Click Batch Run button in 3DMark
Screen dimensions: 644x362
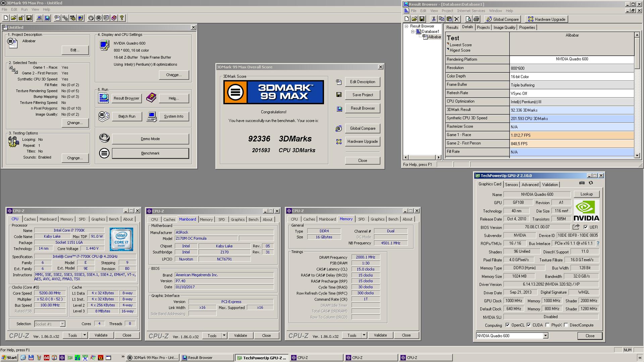point(127,116)
